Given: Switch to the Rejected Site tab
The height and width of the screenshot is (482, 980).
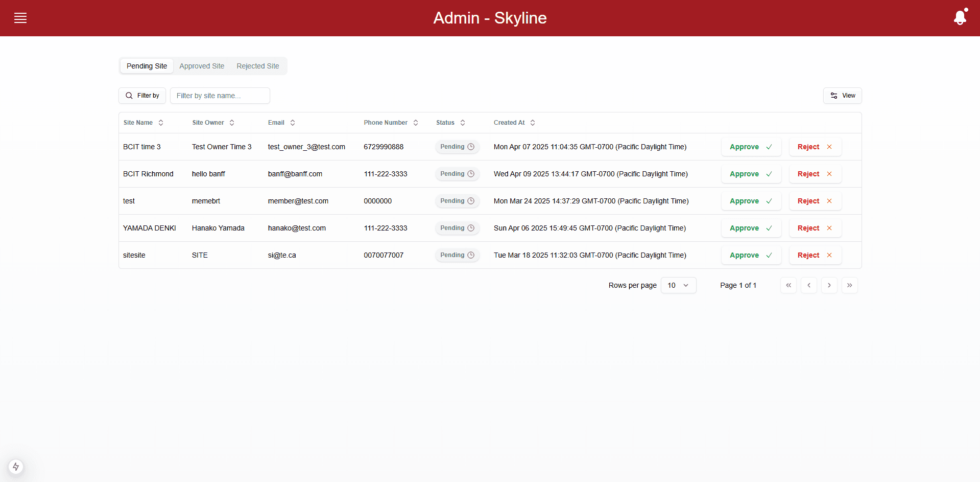Looking at the screenshot, I should (258, 66).
